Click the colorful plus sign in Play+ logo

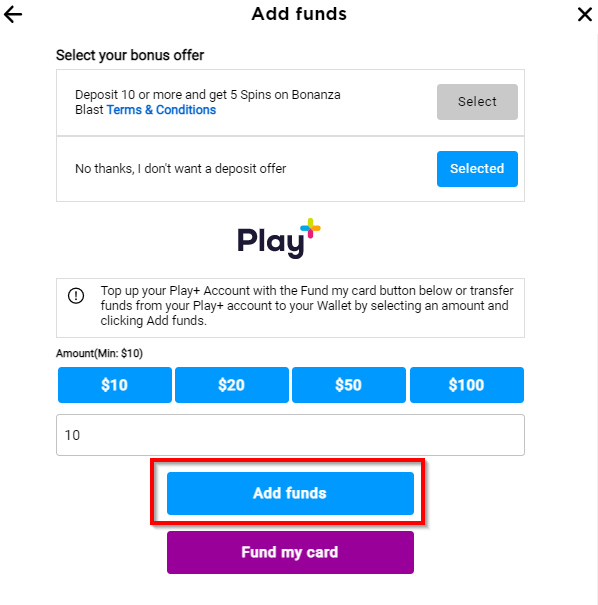tap(311, 228)
